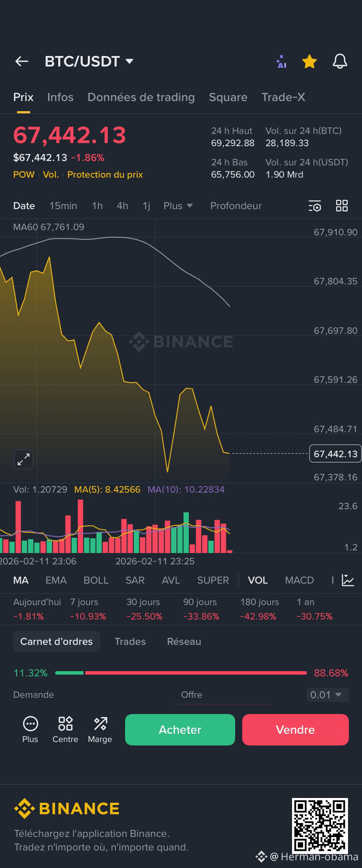Click the MA(5): 8.42566 volume label
Image resolution: width=362 pixels, height=868 pixels.
(x=107, y=490)
